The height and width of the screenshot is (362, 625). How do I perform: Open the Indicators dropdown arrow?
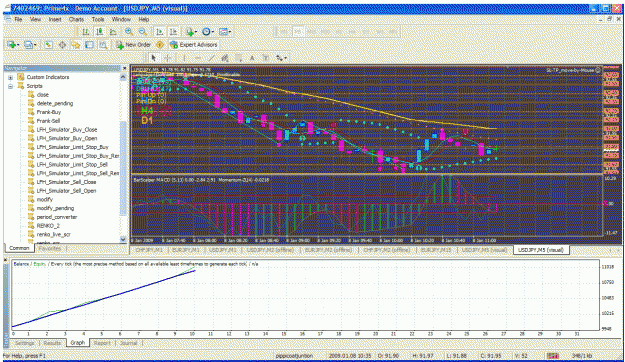pyautogui.click(x=196, y=32)
